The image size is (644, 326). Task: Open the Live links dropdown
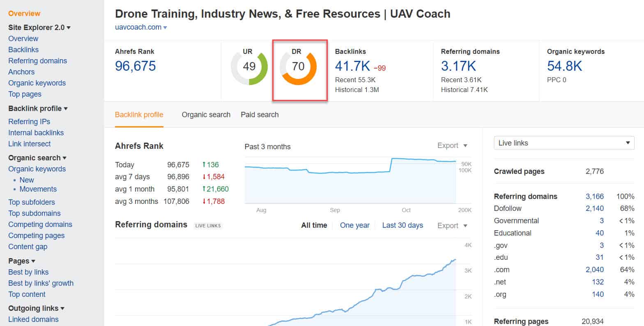[x=563, y=143]
